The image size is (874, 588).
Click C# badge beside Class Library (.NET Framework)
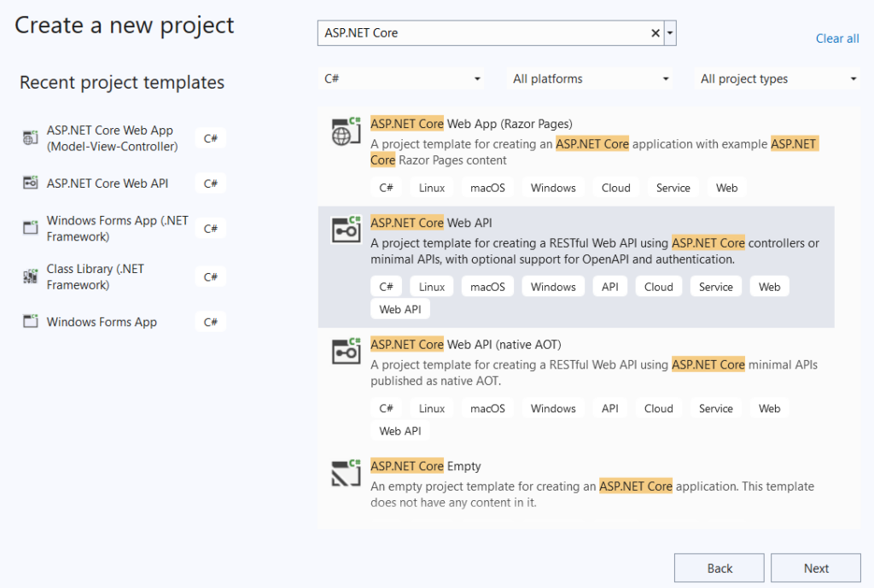pos(211,277)
